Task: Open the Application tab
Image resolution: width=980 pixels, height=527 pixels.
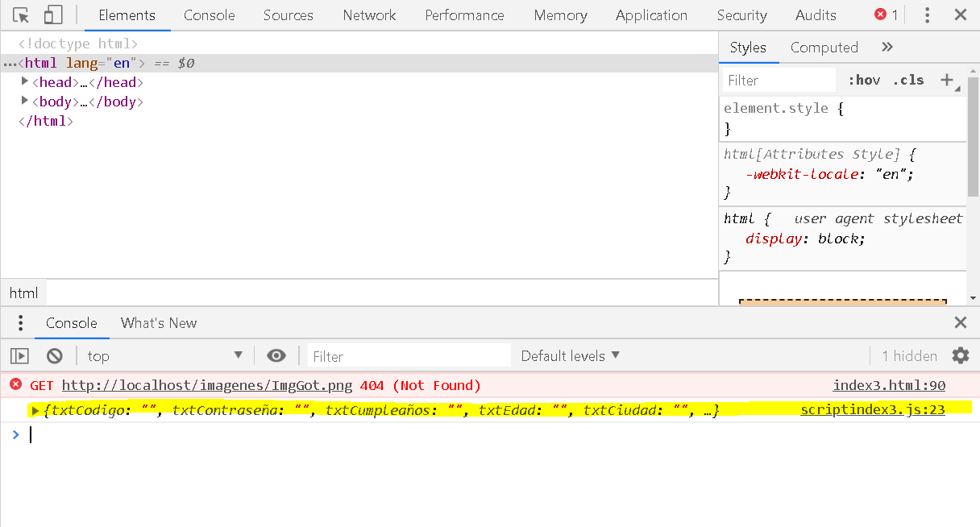Action: coord(651,15)
